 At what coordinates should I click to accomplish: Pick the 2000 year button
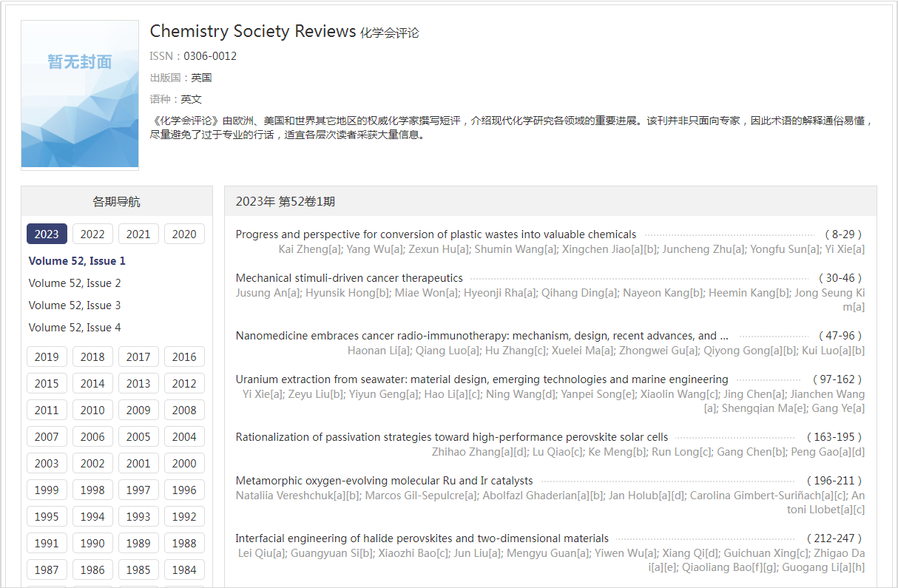pyautogui.click(x=184, y=463)
